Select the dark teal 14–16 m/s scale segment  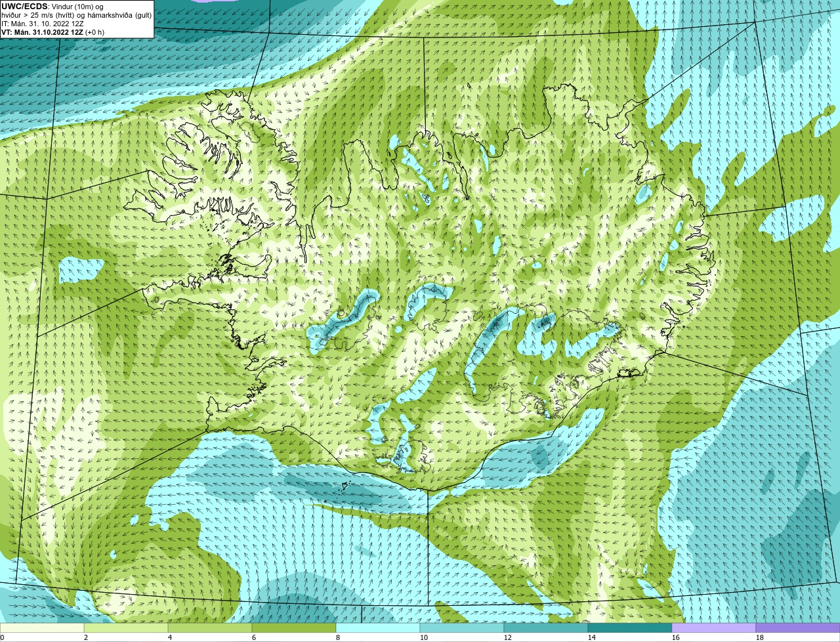pyautogui.click(x=630, y=628)
